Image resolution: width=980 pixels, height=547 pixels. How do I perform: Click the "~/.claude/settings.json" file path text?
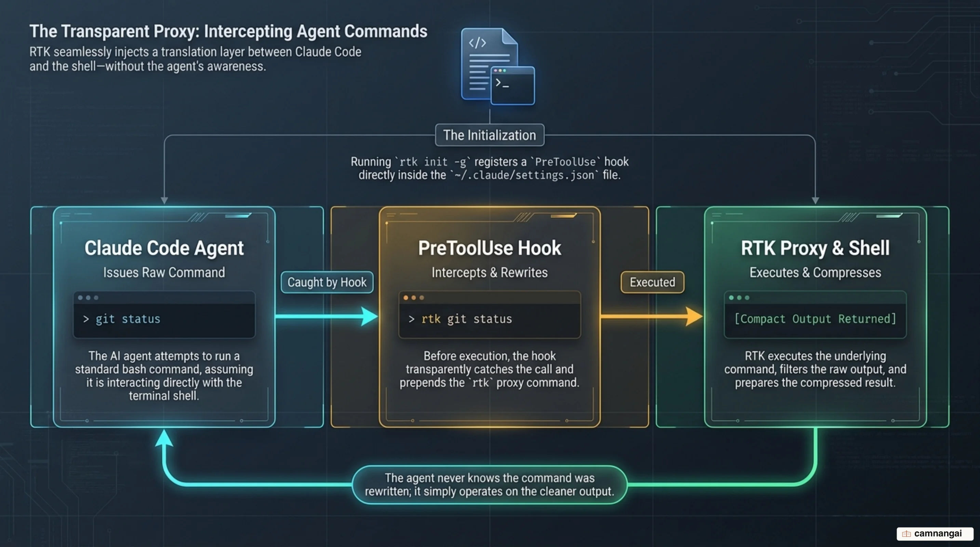click(525, 175)
